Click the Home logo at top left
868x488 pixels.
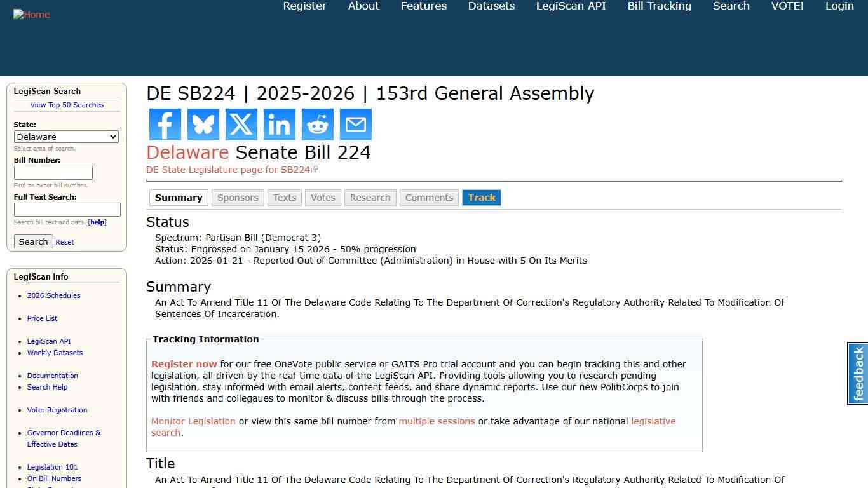[x=31, y=14]
